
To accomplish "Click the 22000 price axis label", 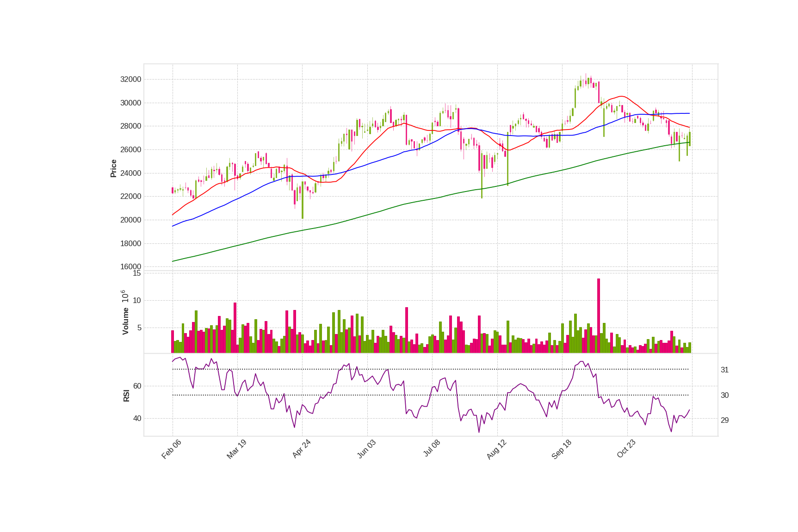I will [x=130, y=197].
